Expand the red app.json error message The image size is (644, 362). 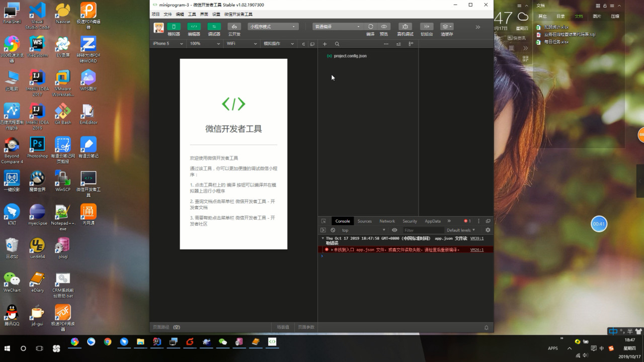click(332, 250)
